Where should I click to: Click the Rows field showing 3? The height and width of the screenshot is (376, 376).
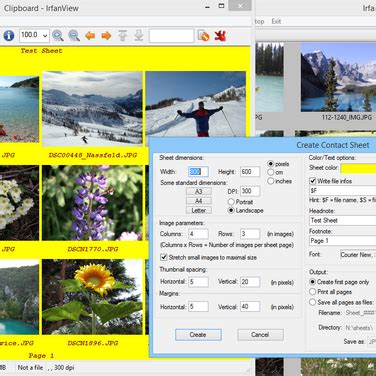(250, 234)
